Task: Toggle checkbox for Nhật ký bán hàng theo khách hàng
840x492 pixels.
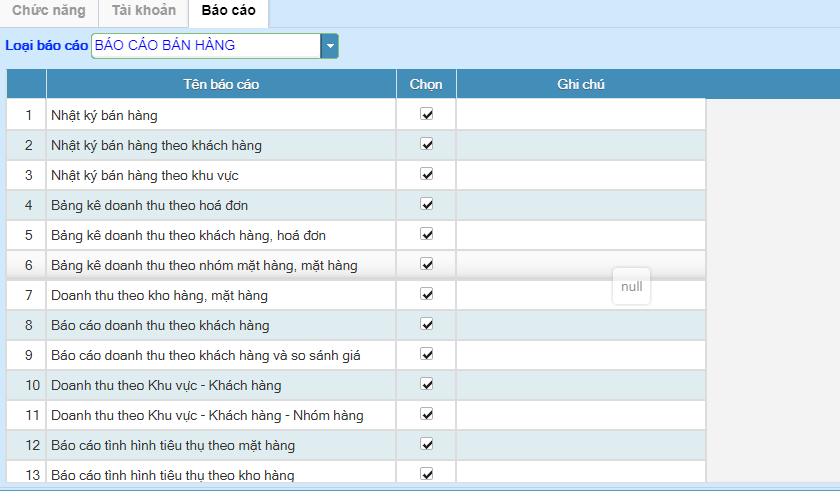Action: [x=427, y=144]
